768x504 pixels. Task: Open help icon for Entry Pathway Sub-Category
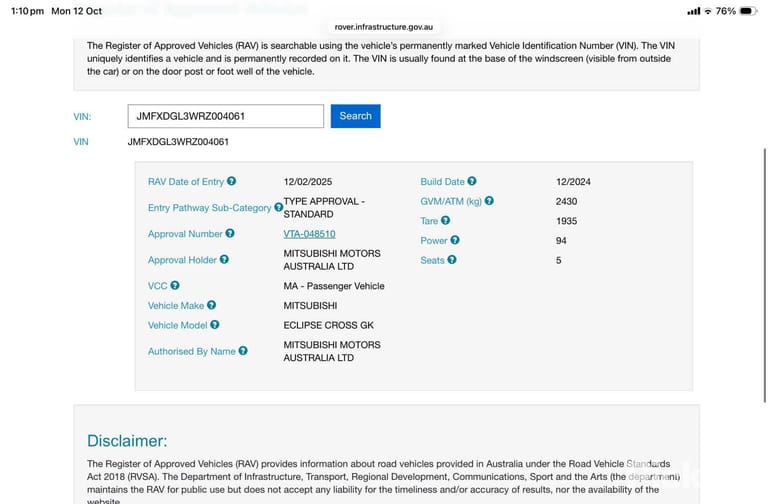[x=278, y=207]
